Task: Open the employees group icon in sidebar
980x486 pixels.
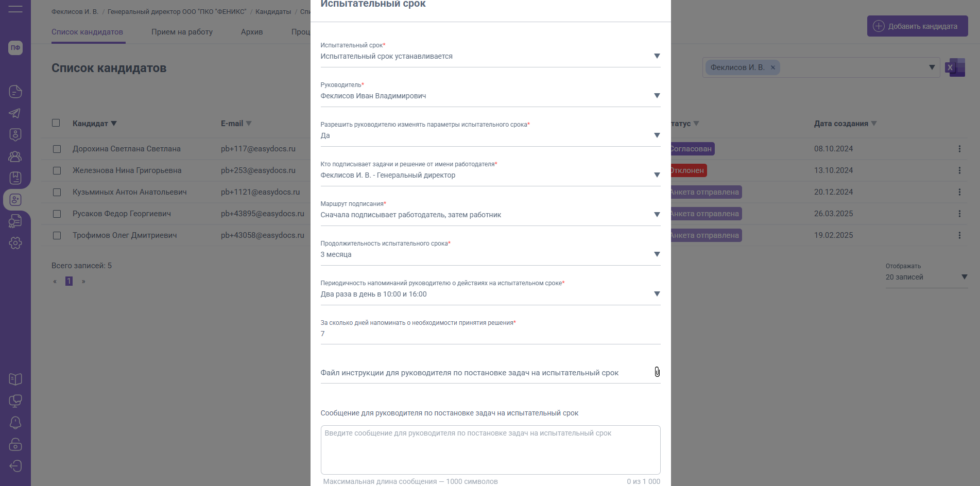Action: click(x=15, y=157)
